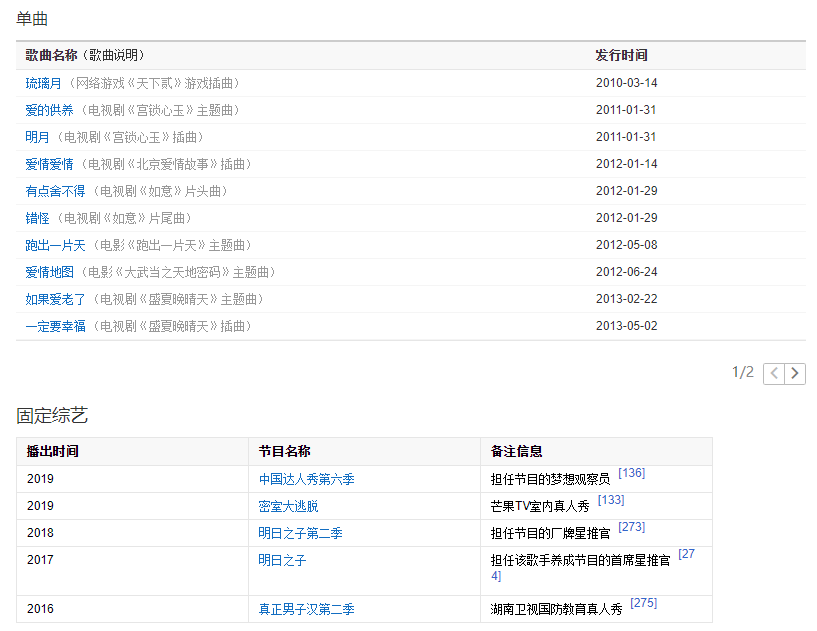Click the 跑出一片天 song link

click(x=55, y=245)
